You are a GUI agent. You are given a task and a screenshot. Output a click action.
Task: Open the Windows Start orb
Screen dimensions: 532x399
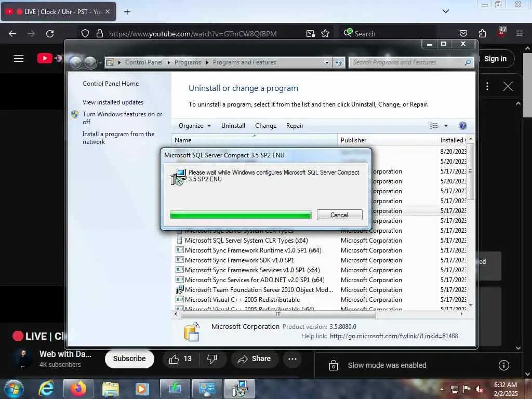tap(14, 389)
